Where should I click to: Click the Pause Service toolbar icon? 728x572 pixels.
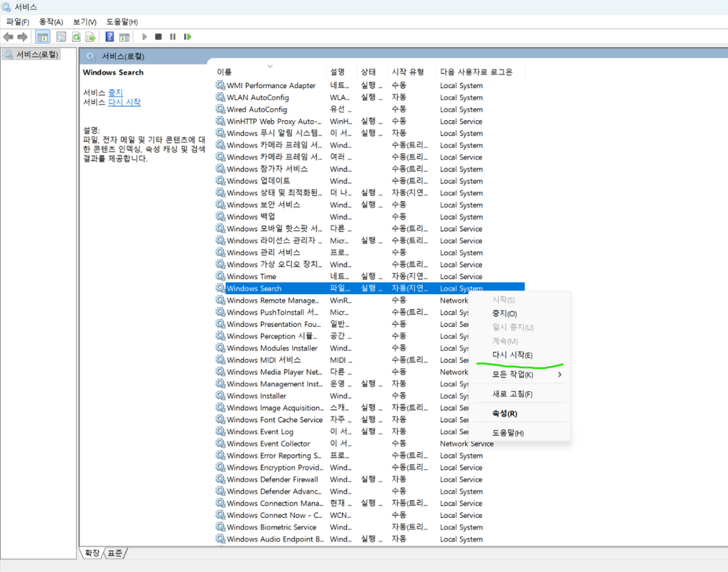click(x=173, y=37)
